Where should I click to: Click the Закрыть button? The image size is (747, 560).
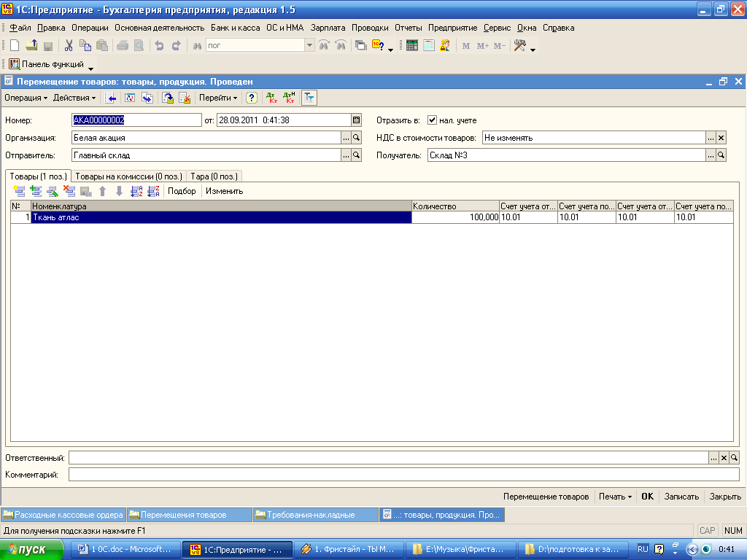click(725, 497)
